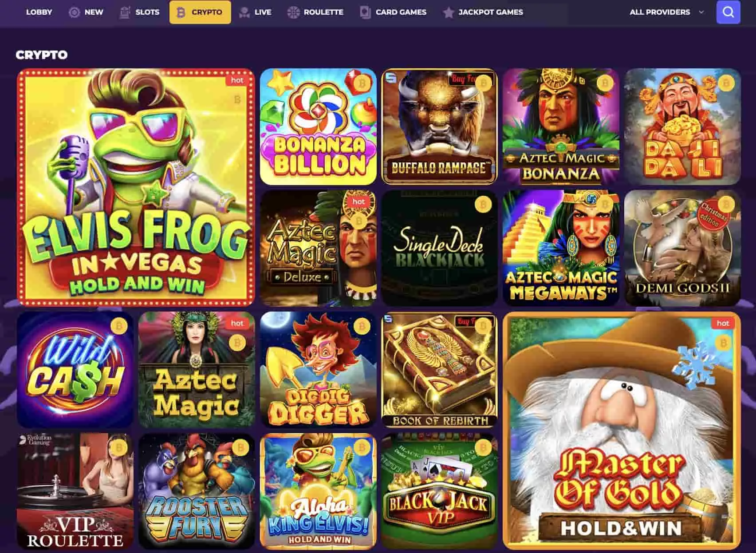Click bitcoin badge on Wild Cash tile

[x=119, y=326]
